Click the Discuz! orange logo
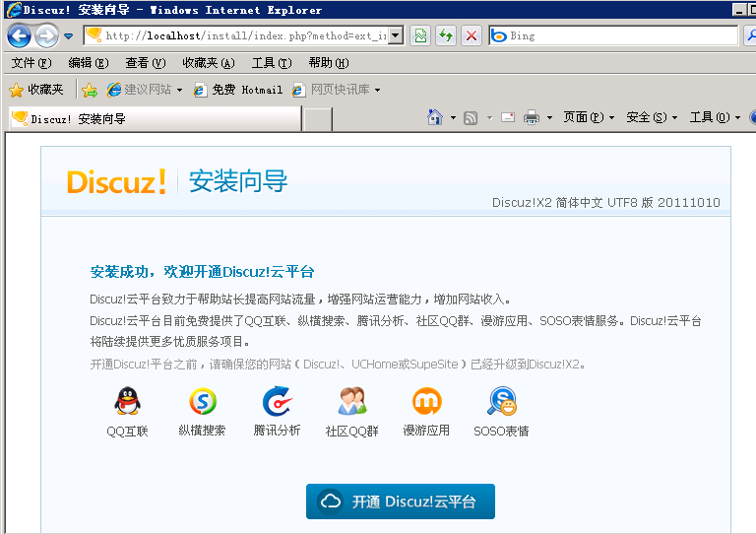This screenshot has width=756, height=534. tap(117, 182)
